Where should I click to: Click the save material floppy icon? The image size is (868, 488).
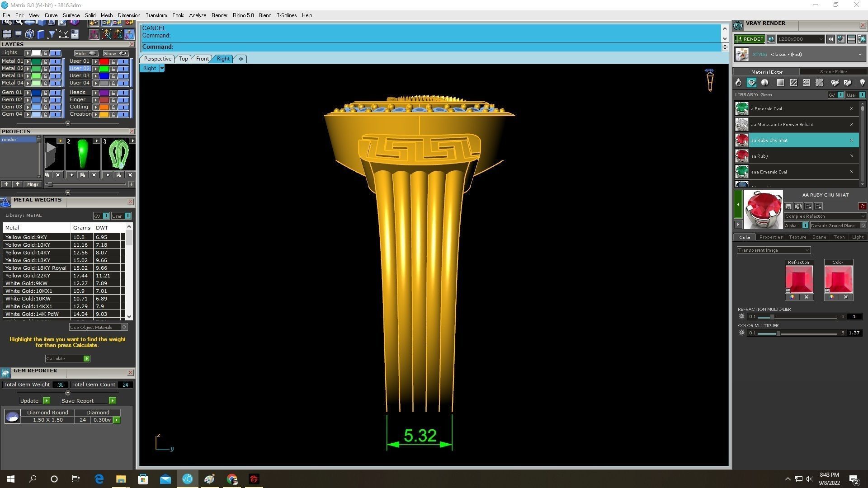tap(788, 206)
